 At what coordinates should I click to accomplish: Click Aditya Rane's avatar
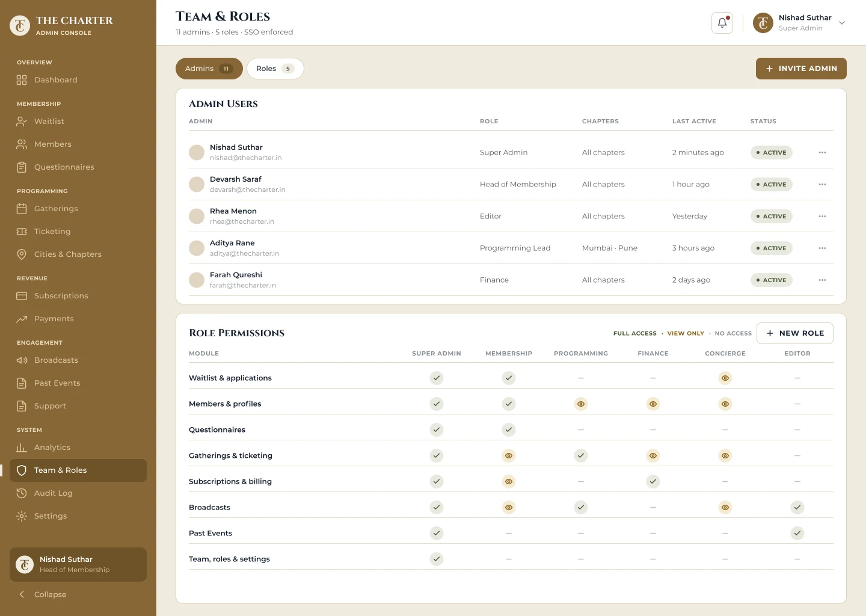coord(197,248)
